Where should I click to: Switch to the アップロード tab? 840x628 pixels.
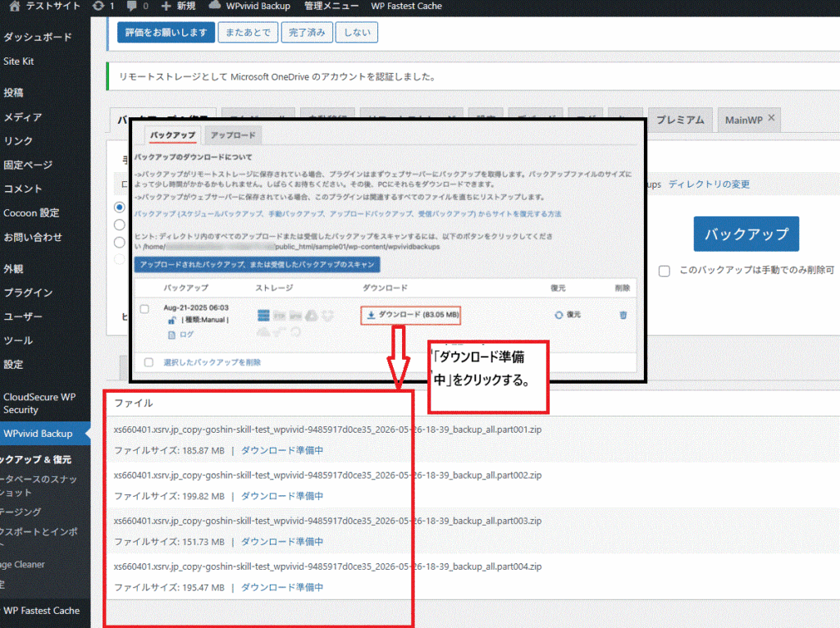click(x=233, y=135)
